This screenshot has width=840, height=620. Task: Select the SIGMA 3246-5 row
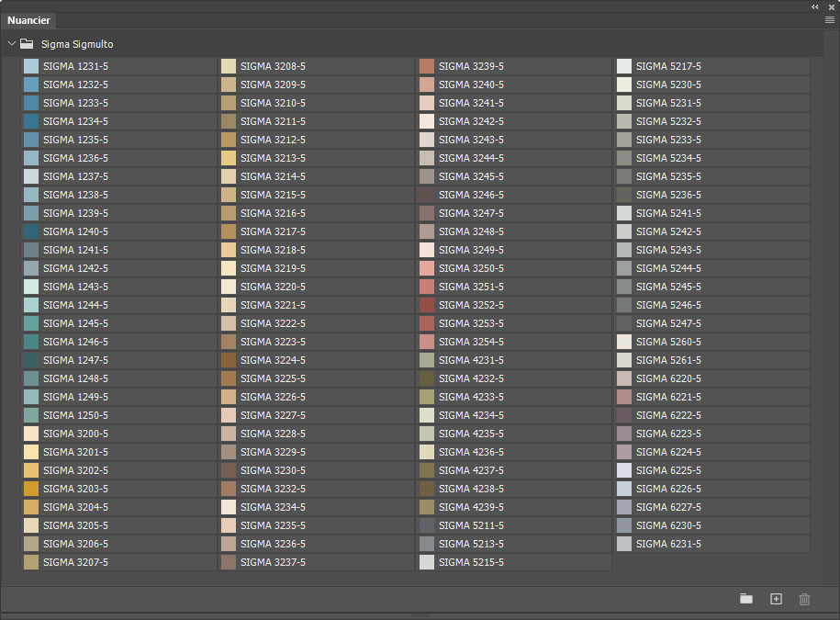[514, 195]
